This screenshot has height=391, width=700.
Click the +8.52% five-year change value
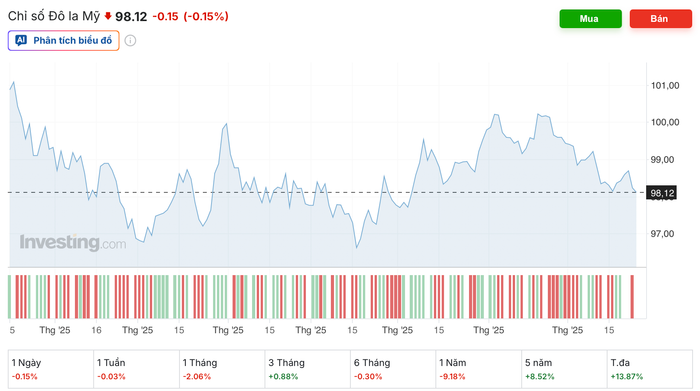tap(539, 376)
